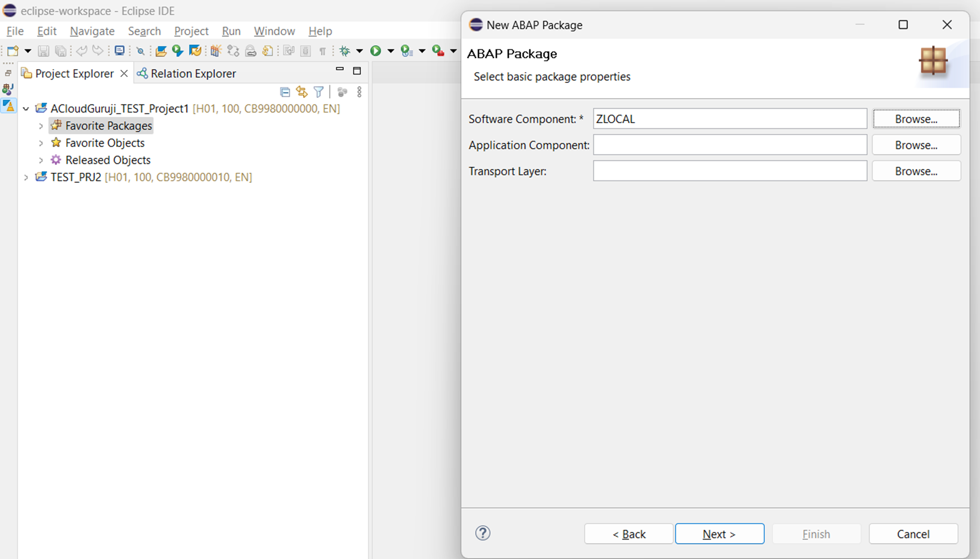
Task: Click the Next > button
Action: [x=719, y=534]
